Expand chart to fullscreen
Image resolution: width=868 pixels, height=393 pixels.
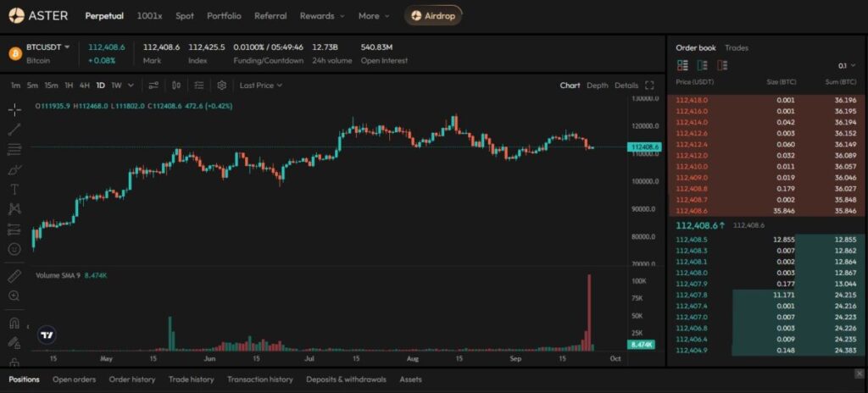(x=650, y=86)
